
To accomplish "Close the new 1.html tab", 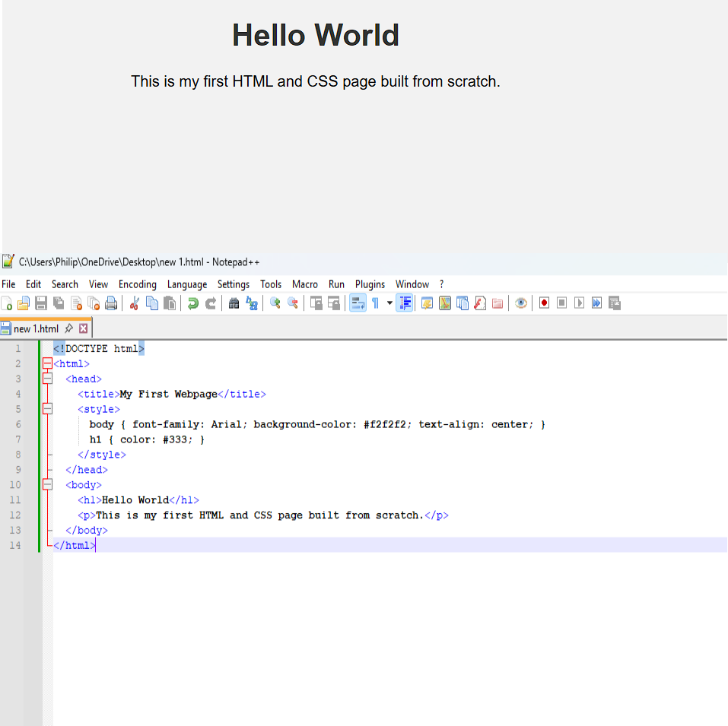I will [84, 328].
